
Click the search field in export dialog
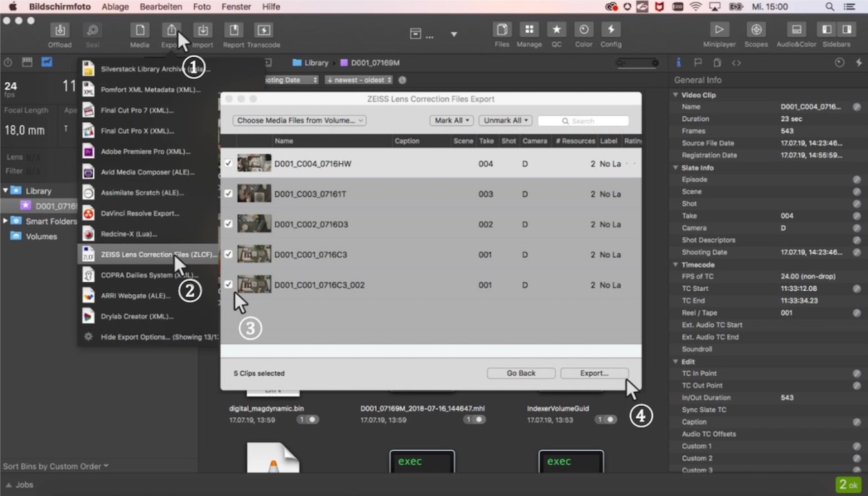point(583,120)
